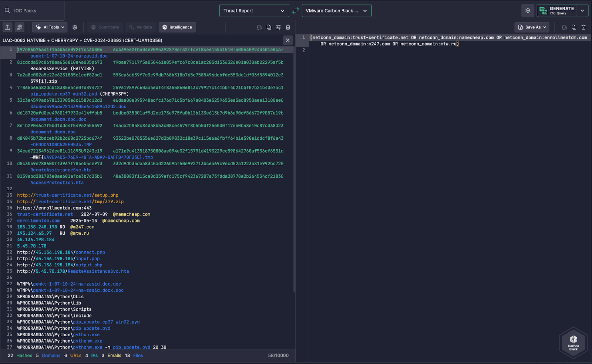Click the 45.136.198.184/output.php URL

60,265
